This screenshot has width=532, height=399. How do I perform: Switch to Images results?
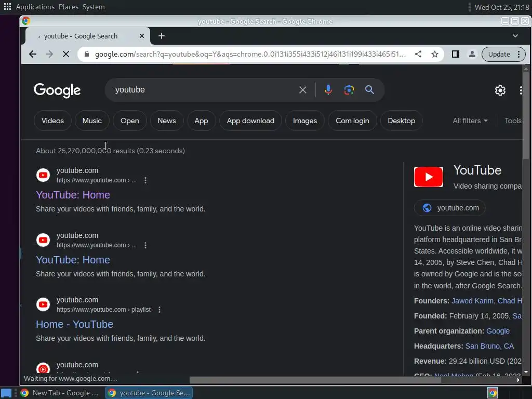[x=304, y=121]
